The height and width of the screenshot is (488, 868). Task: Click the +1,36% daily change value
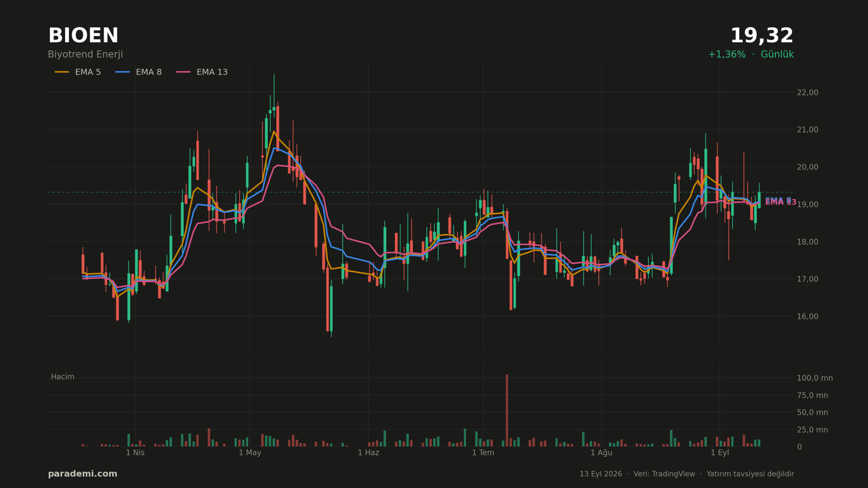[726, 55]
